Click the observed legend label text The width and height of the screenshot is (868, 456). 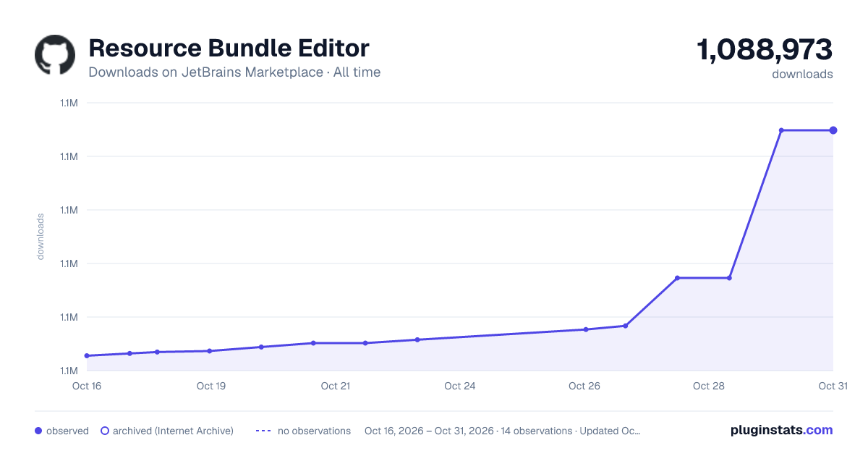(67, 431)
